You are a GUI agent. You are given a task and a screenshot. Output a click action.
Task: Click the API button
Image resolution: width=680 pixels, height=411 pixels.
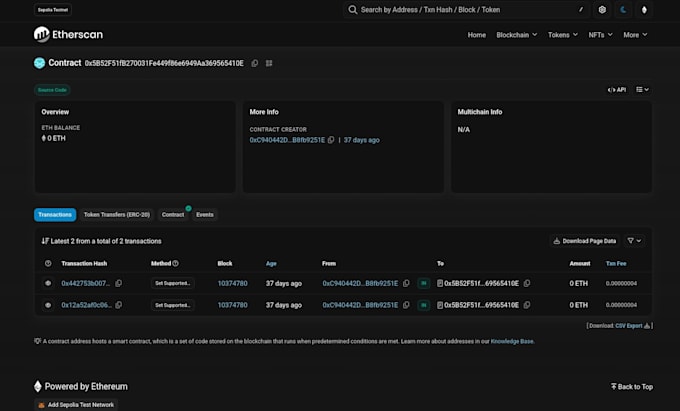(617, 90)
